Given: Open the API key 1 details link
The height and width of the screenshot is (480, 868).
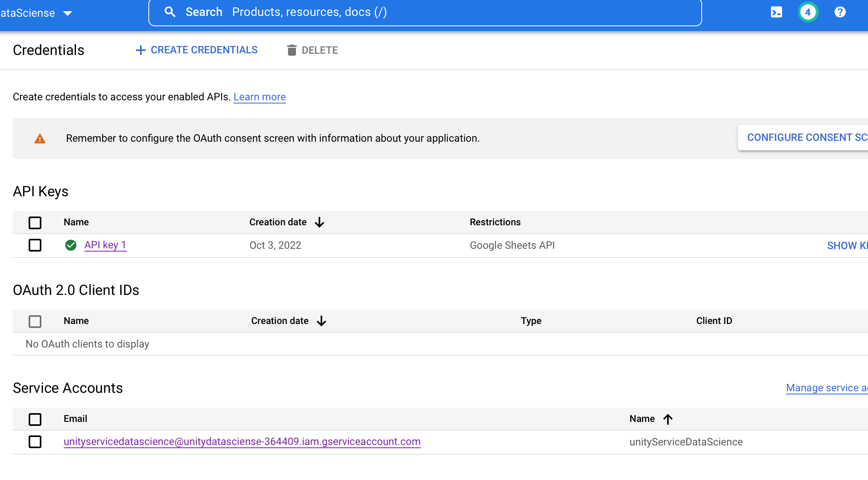Looking at the screenshot, I should coord(105,245).
